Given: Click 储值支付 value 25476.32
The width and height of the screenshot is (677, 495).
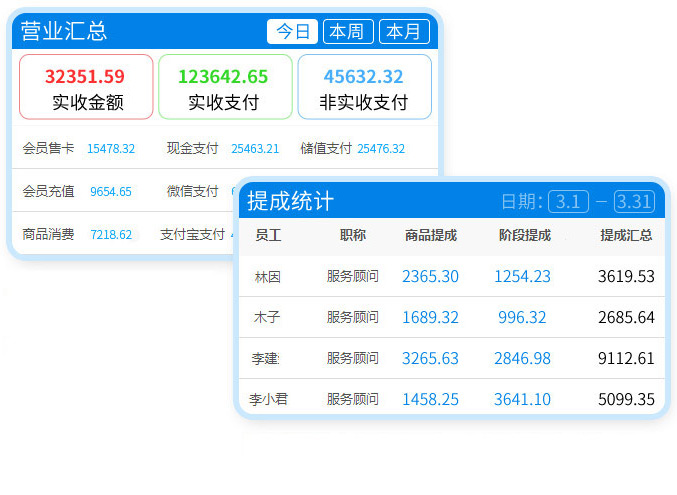Looking at the screenshot, I should [381, 149].
